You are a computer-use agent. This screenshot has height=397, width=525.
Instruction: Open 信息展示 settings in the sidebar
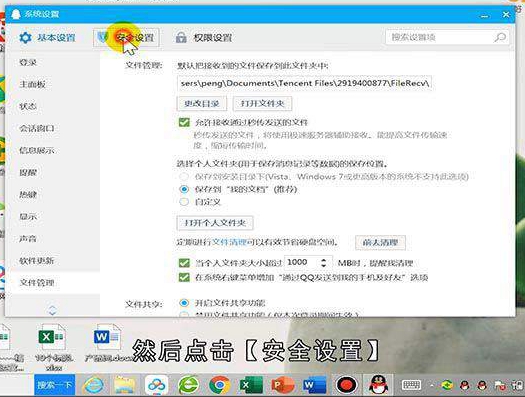(36, 151)
